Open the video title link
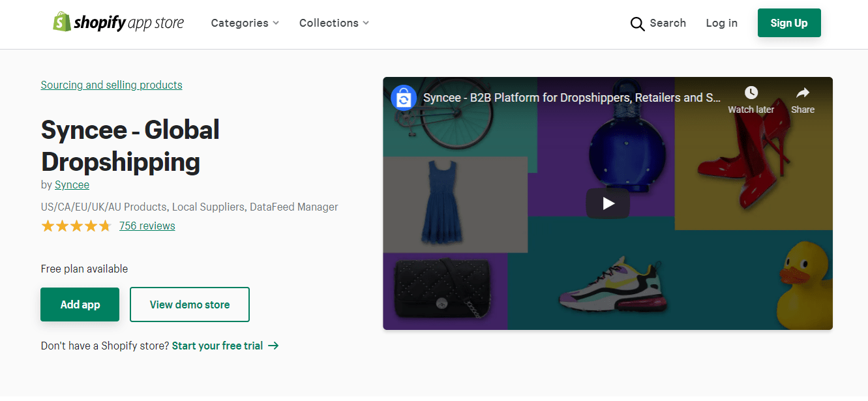868x401 pixels. [572, 98]
